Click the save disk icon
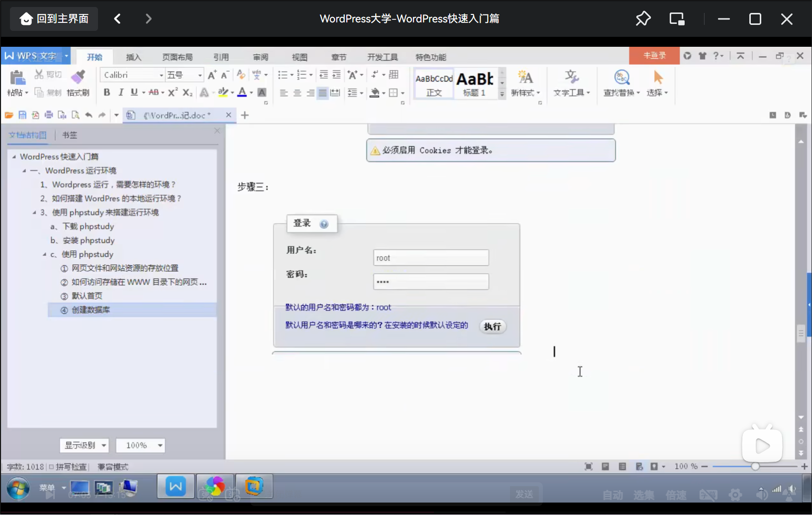This screenshot has height=515, width=812. (22, 115)
